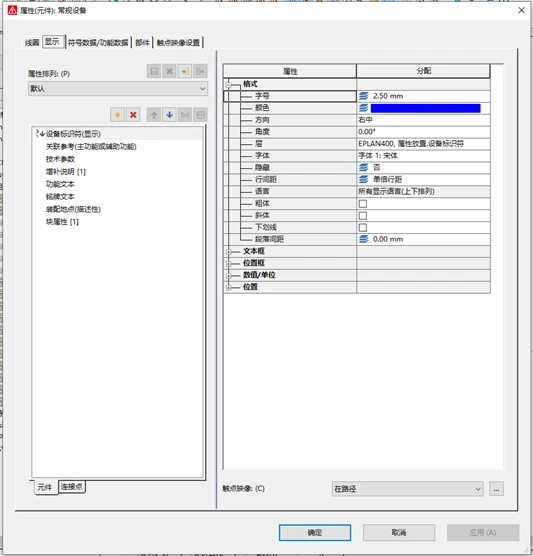This screenshot has width=533, height=556.
Task: Select the 元件 bottom tab
Action: click(x=45, y=488)
